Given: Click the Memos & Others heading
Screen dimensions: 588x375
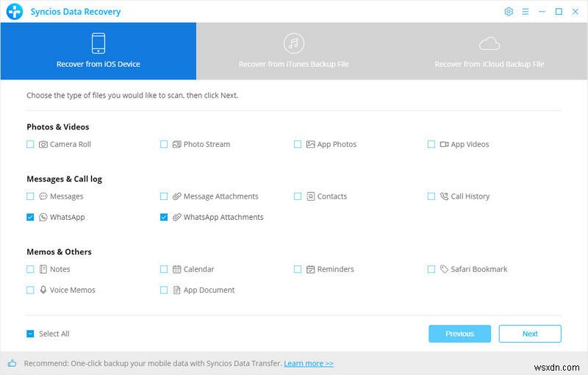Looking at the screenshot, I should tap(59, 251).
